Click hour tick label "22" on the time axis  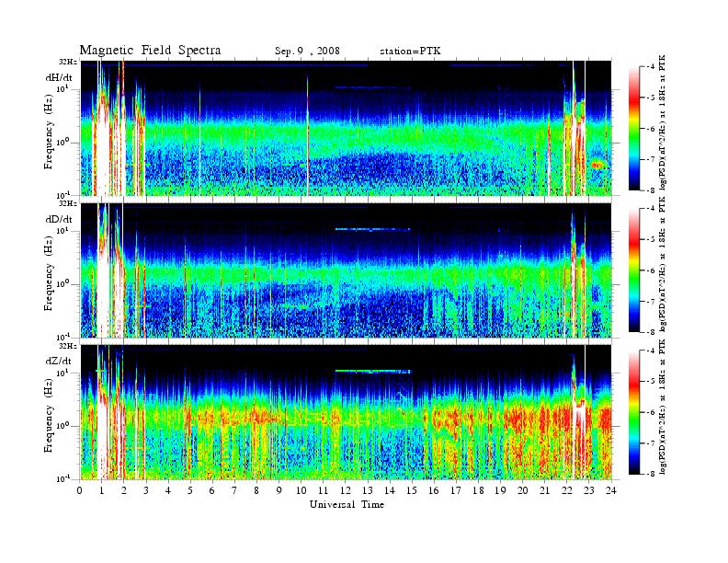(567, 490)
